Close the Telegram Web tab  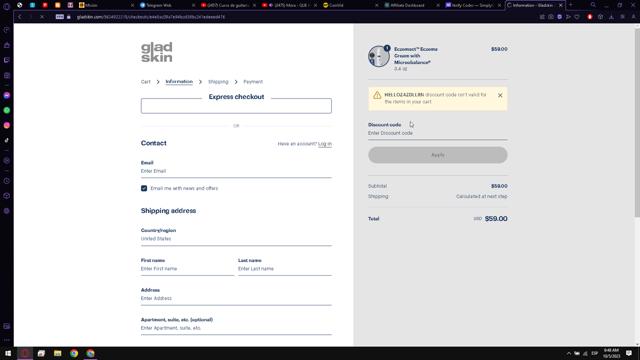pyautogui.click(x=193, y=5)
